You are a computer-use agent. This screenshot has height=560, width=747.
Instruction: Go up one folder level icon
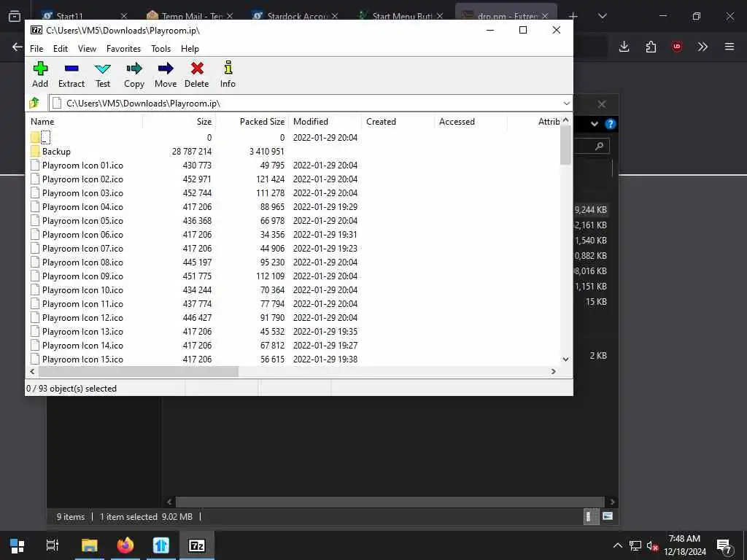coord(34,103)
